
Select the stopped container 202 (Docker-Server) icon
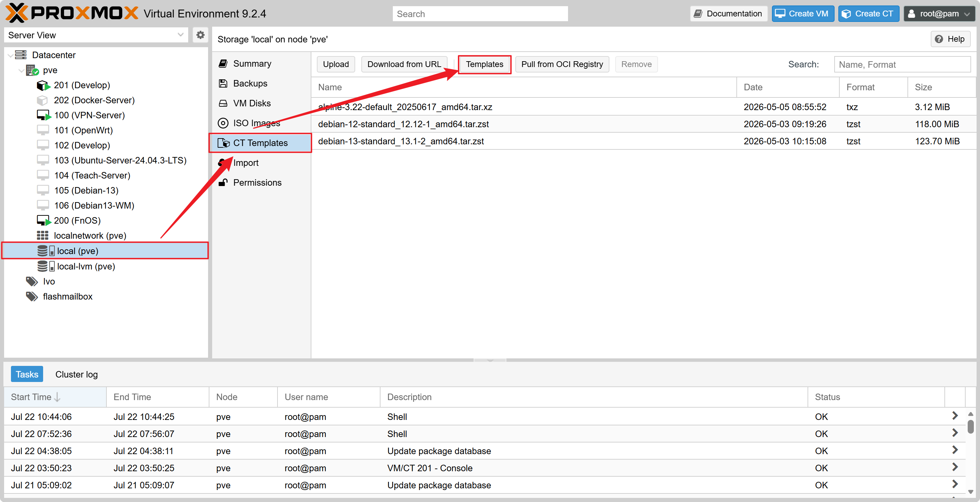click(42, 101)
